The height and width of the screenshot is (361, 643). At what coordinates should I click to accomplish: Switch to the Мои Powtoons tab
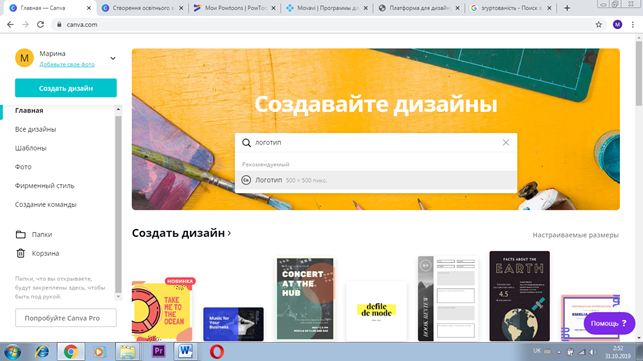[235, 8]
